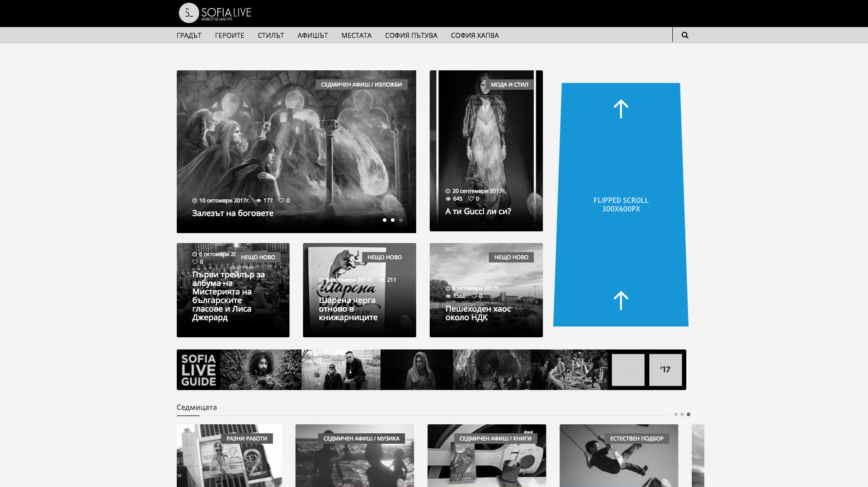Image resolution: width=868 pixels, height=487 pixels.
Task: Select first pagination dot in Седмицата section
Action: coord(675,414)
